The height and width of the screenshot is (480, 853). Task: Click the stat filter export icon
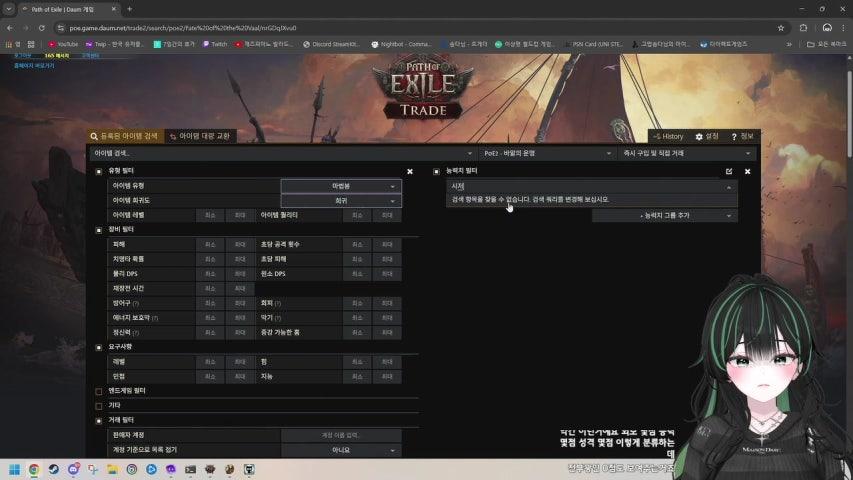[x=729, y=171]
